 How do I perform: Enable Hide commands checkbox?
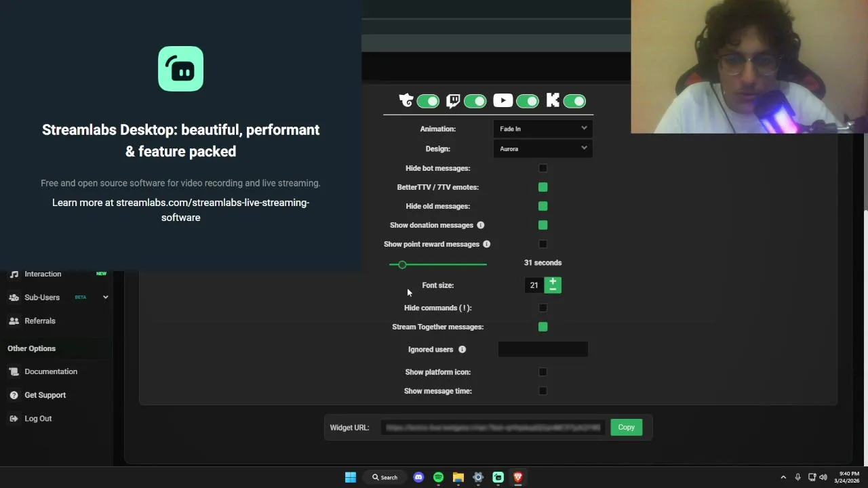point(543,308)
